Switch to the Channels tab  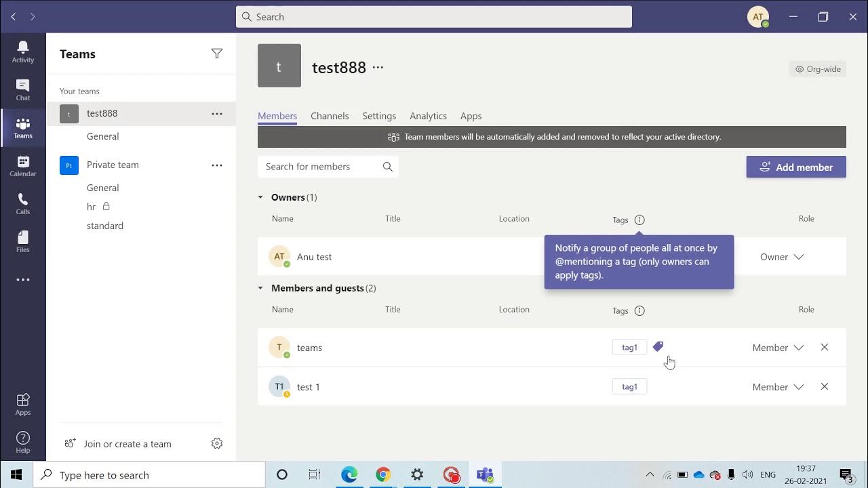tap(330, 116)
